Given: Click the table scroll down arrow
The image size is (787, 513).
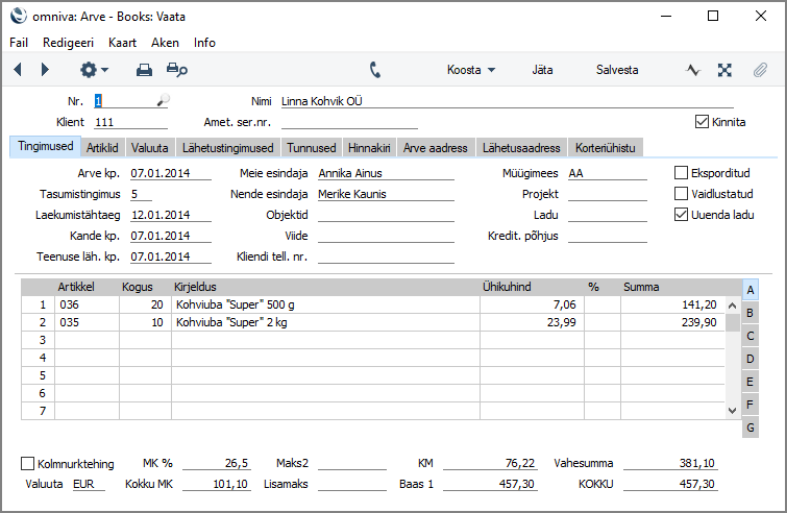Looking at the screenshot, I should click(x=732, y=411).
